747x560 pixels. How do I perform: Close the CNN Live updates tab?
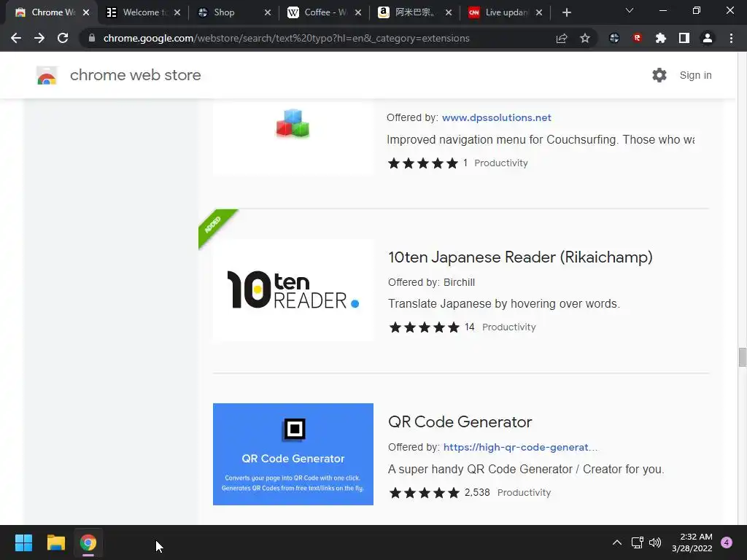(x=539, y=13)
